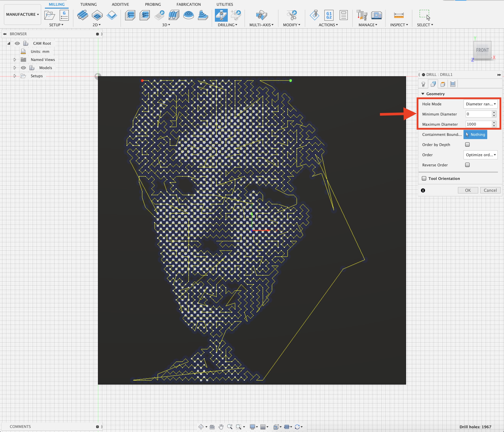Click the Maximum Diameter input field

click(x=478, y=124)
